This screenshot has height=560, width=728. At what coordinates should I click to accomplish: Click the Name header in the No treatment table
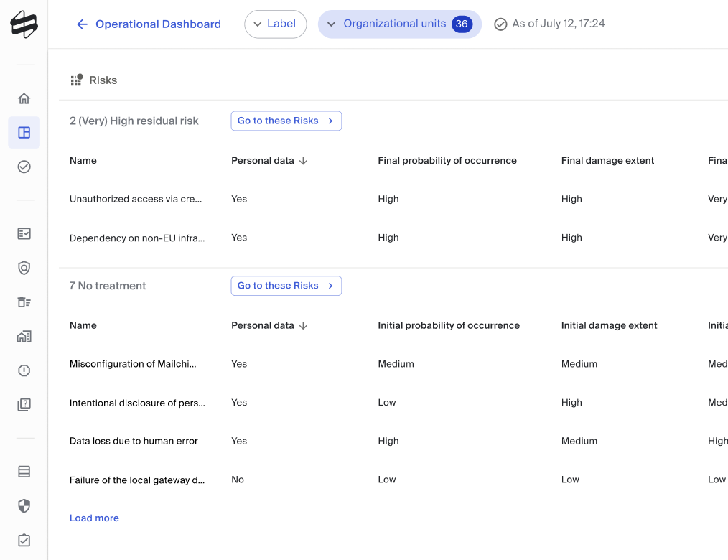(x=83, y=325)
